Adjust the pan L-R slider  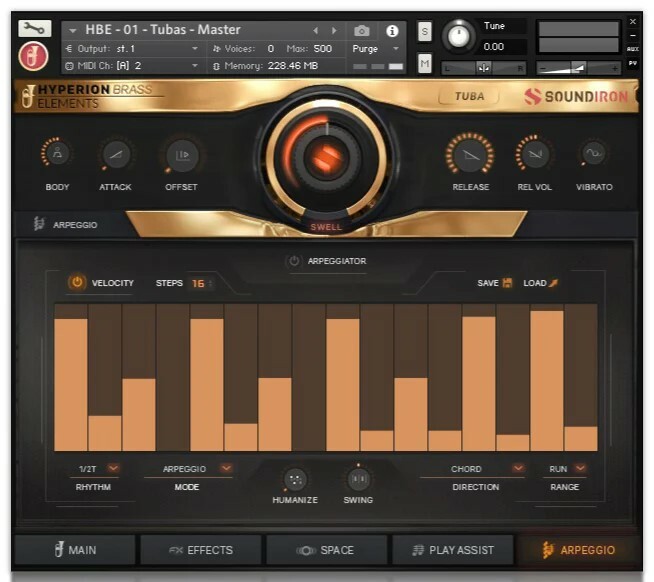pyautogui.click(x=483, y=68)
